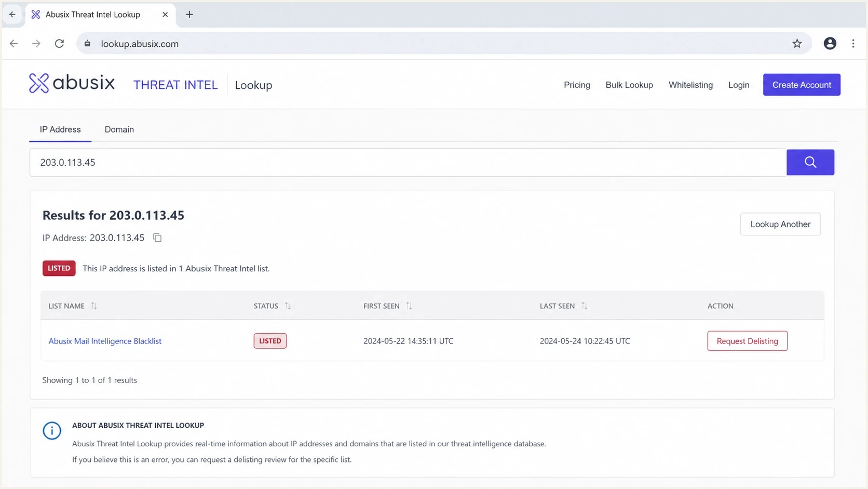Screen dimensions: 868x489
Task: Click the Create Account button
Action: 802,85
